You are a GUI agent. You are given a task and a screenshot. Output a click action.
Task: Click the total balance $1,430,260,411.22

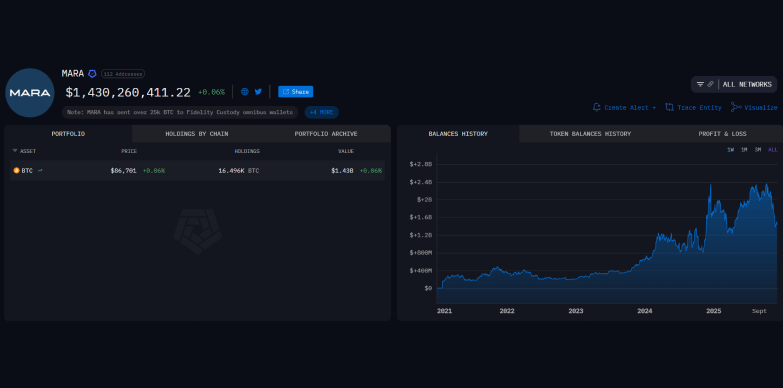128,92
